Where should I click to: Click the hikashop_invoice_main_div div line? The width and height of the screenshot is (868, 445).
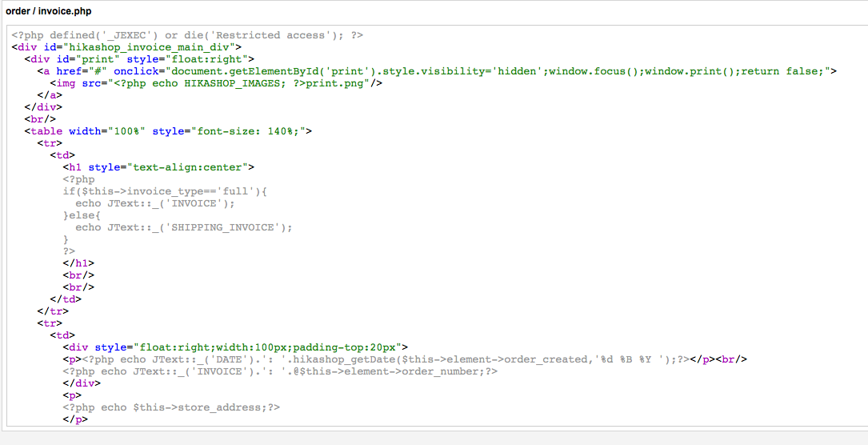coord(126,47)
